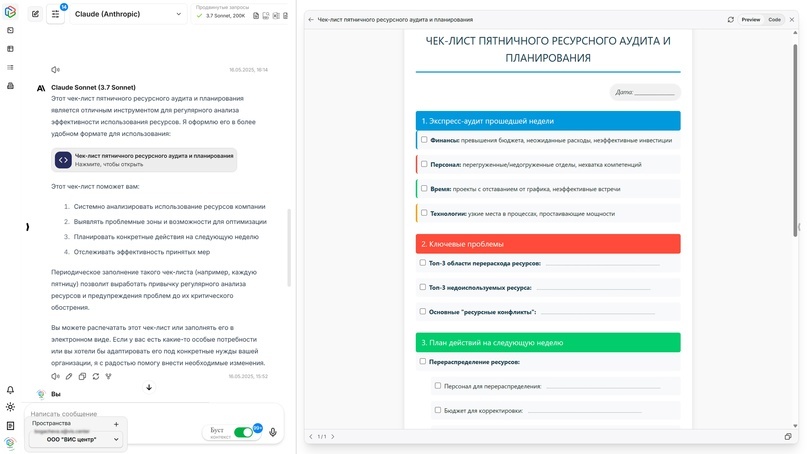The width and height of the screenshot is (807, 454).
Task: Go to previous artifact page chevron
Action: [x=311, y=436]
